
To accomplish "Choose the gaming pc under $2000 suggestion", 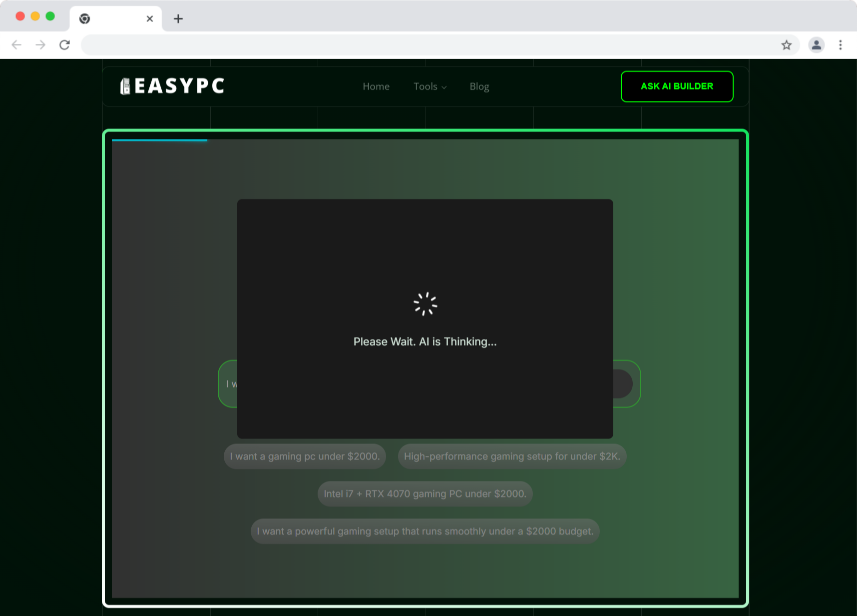I will click(304, 456).
